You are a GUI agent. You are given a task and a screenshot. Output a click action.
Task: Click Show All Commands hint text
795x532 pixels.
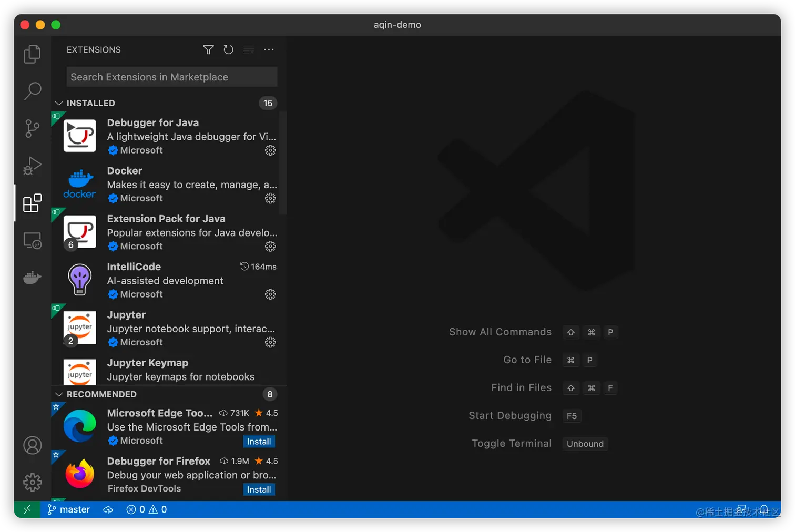pos(501,332)
